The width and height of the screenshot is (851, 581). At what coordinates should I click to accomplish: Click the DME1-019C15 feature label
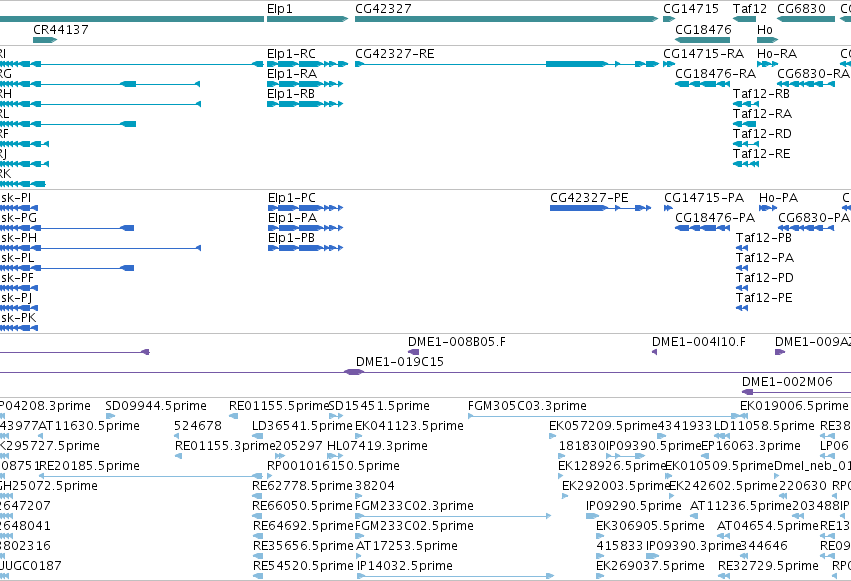(399, 362)
